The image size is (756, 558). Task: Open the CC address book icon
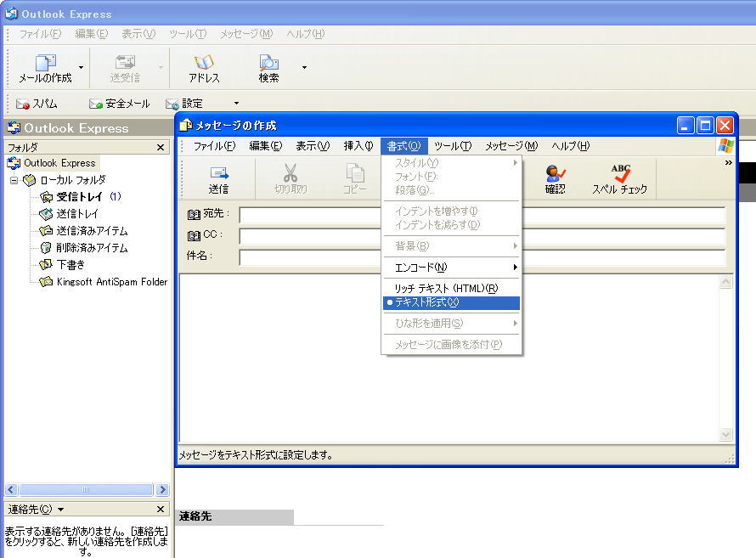tap(194, 235)
